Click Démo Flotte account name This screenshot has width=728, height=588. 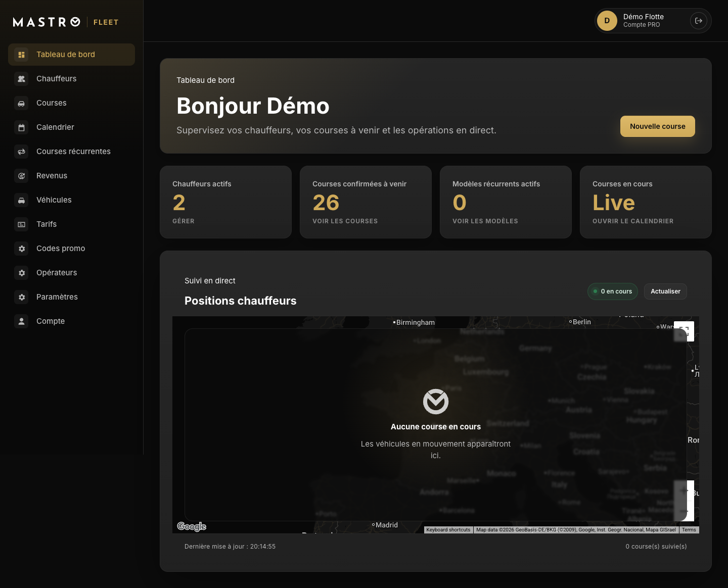coord(644,17)
